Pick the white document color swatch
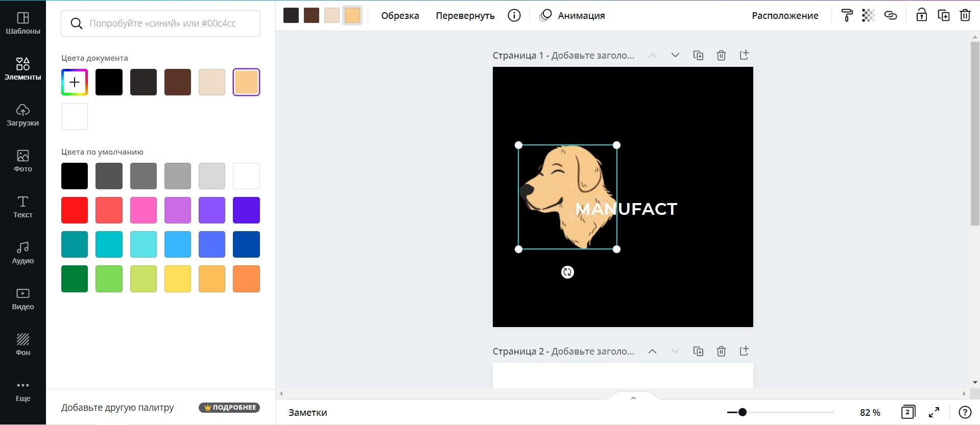 point(75,116)
